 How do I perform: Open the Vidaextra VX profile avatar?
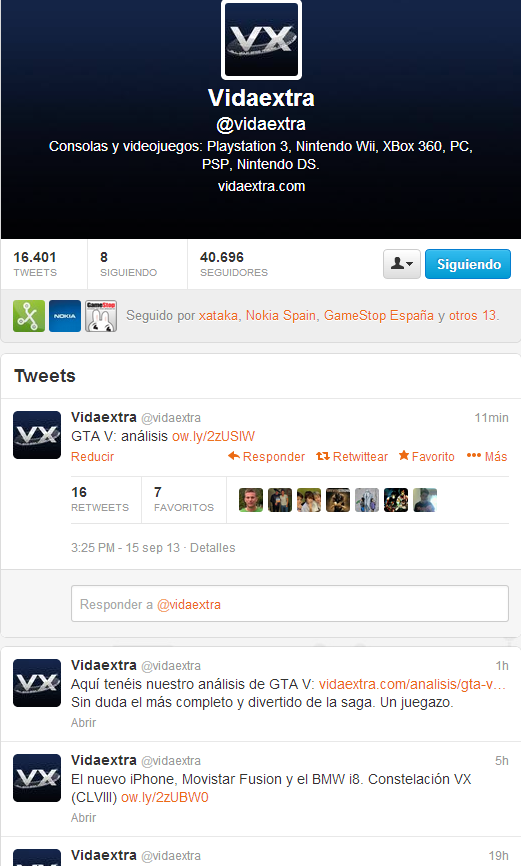(261, 40)
